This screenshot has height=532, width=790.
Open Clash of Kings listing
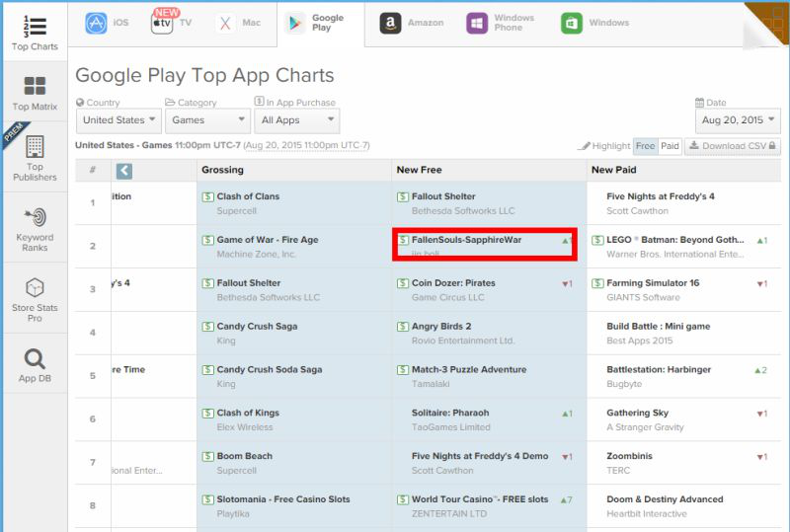click(x=248, y=414)
